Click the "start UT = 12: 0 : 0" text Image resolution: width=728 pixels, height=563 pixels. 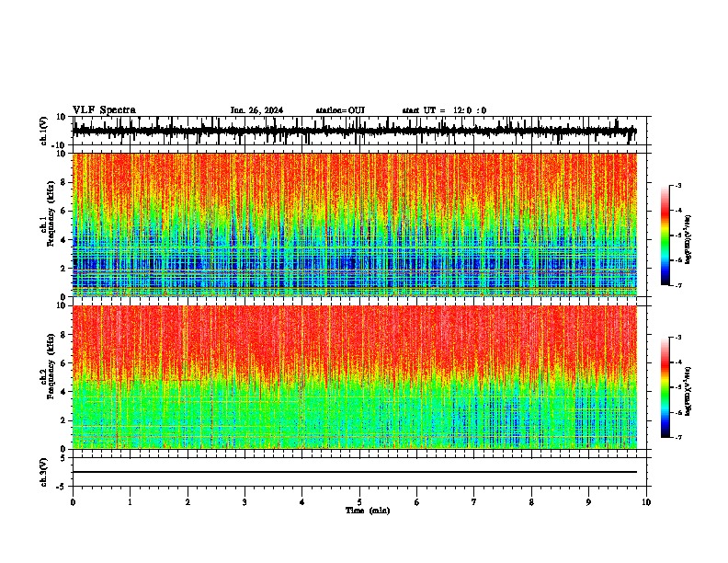(444, 110)
